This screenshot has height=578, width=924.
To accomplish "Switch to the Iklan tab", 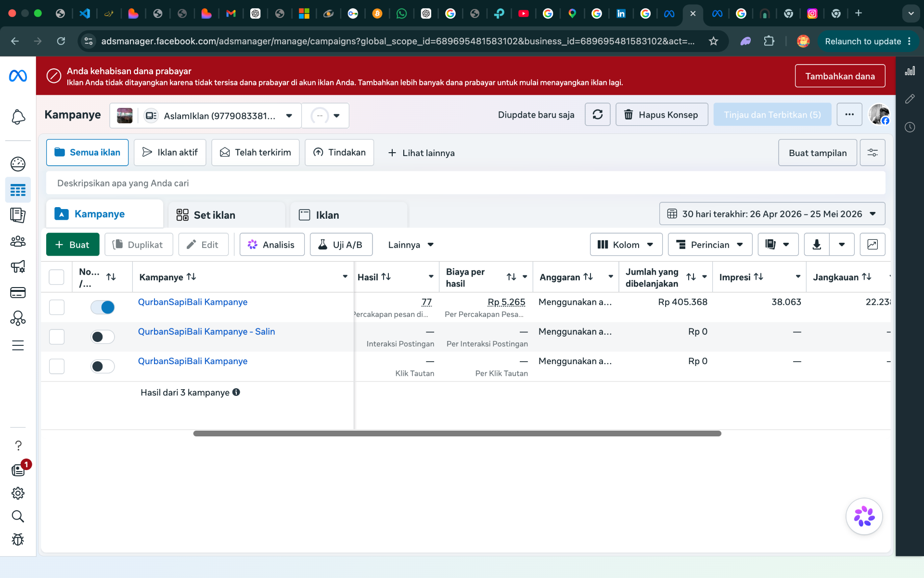I will 349,215.
